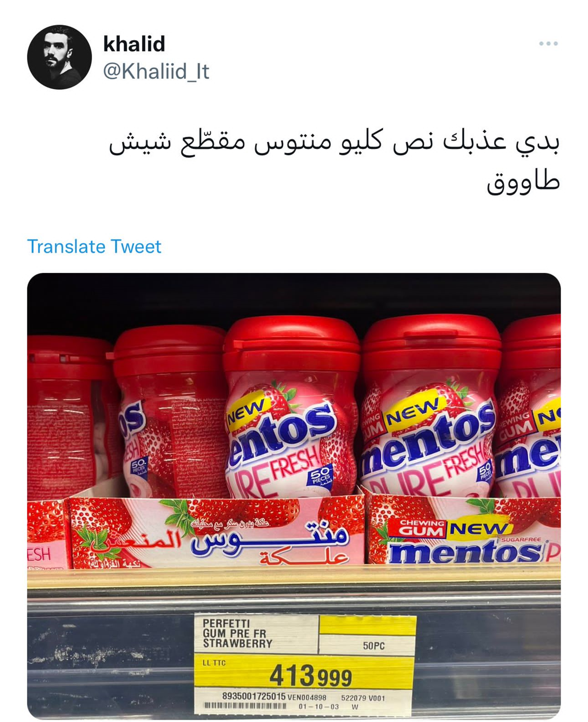Open the attached Mentos photo

click(x=294, y=496)
